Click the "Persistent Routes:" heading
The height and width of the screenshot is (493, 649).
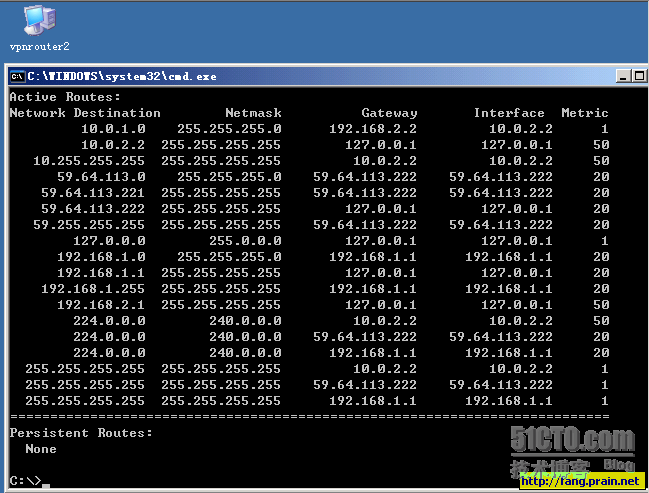(81, 433)
